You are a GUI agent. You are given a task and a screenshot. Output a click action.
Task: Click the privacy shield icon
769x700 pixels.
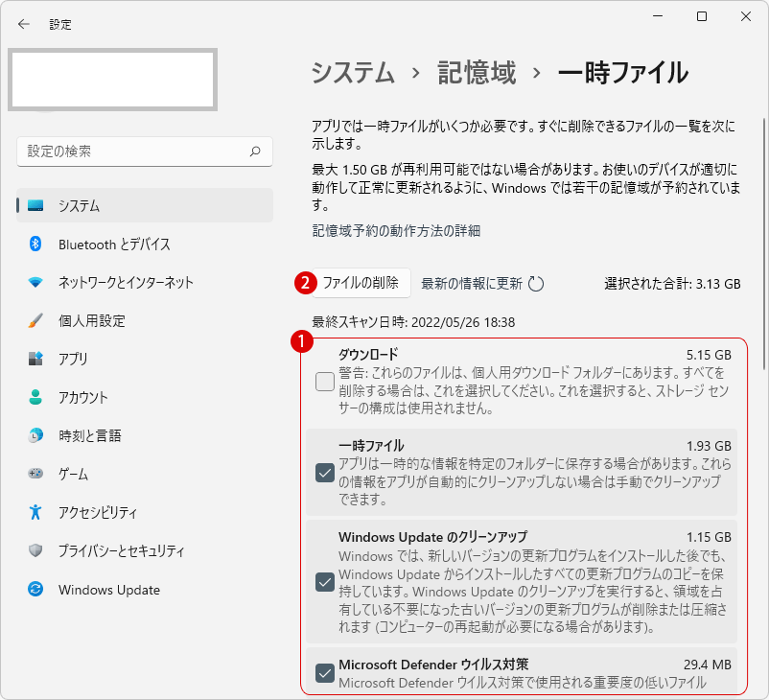point(35,550)
